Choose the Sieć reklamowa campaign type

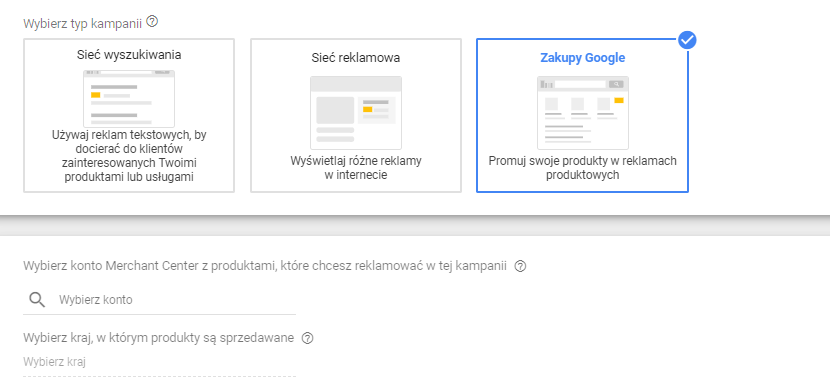pyautogui.click(x=356, y=115)
